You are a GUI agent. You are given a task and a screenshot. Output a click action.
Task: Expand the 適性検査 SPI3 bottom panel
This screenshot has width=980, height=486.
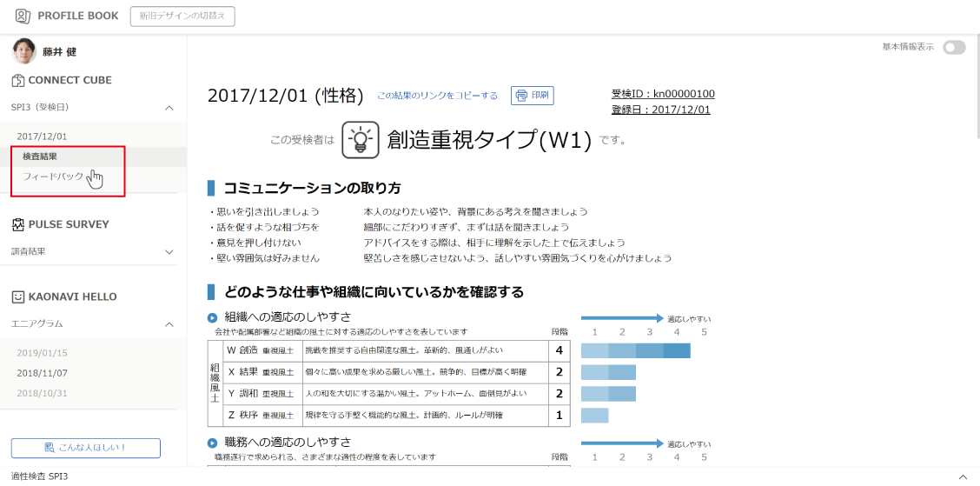[962, 477]
